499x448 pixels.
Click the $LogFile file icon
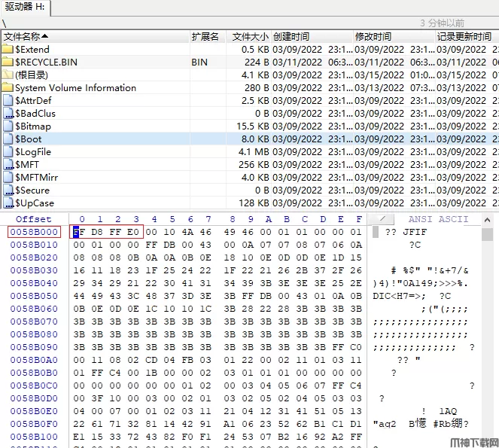click(8, 151)
